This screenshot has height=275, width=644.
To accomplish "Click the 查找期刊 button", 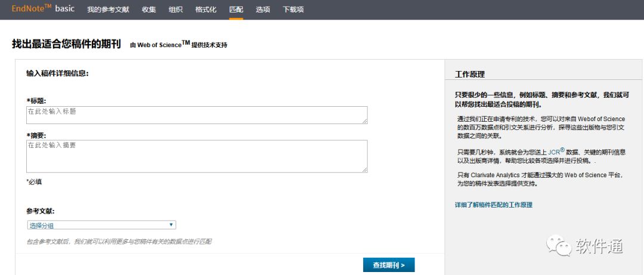I will (389, 265).
